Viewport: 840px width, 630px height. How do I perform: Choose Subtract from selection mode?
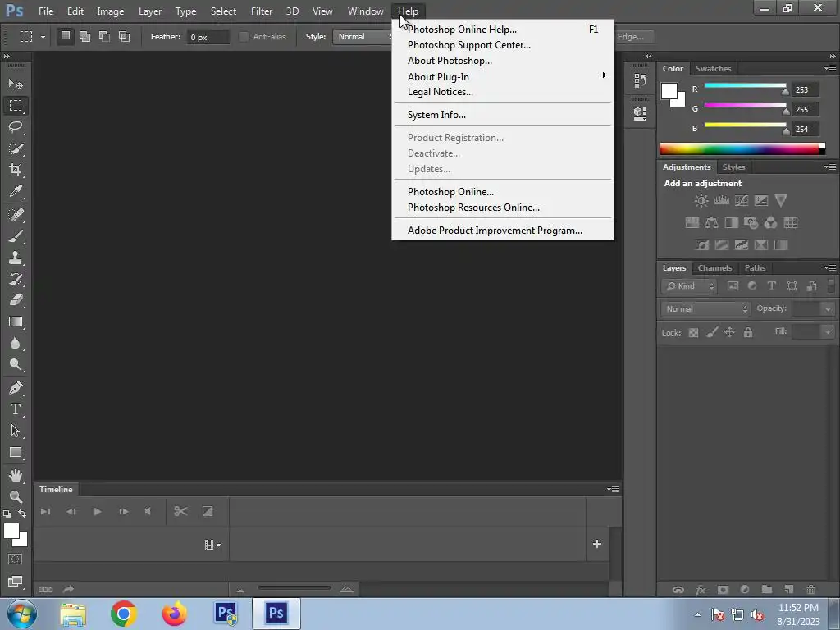tap(104, 36)
